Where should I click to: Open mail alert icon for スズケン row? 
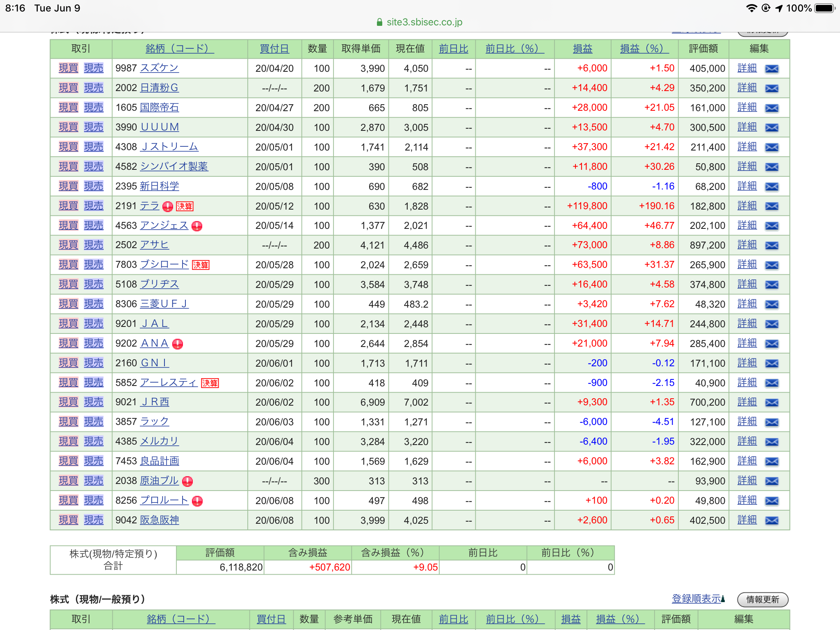click(x=772, y=68)
